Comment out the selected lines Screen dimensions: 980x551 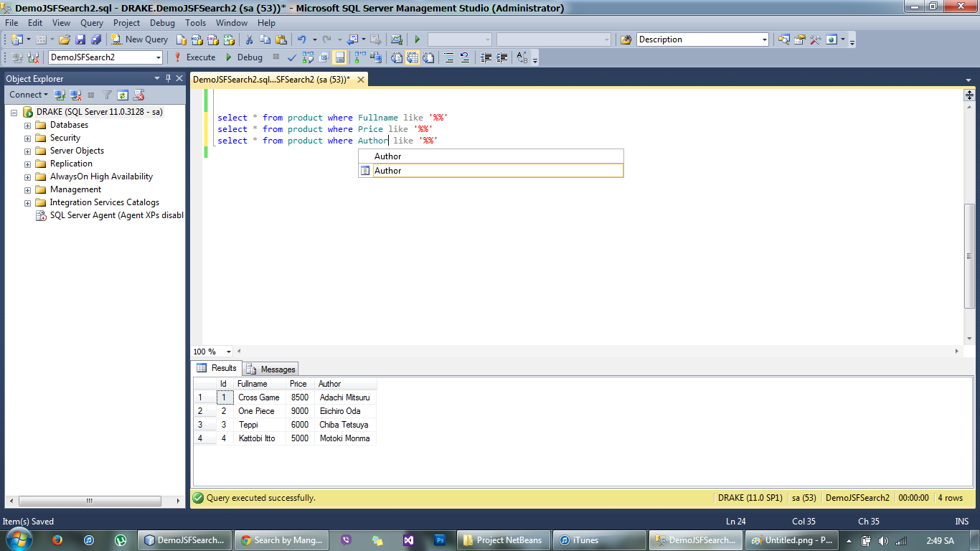[x=449, y=57]
